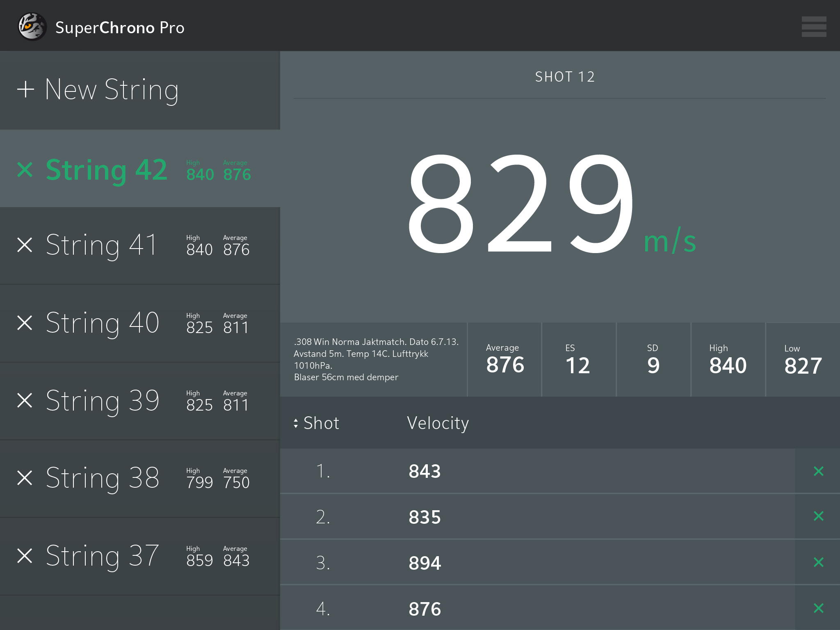Remove String 39 using its X icon

point(25,400)
